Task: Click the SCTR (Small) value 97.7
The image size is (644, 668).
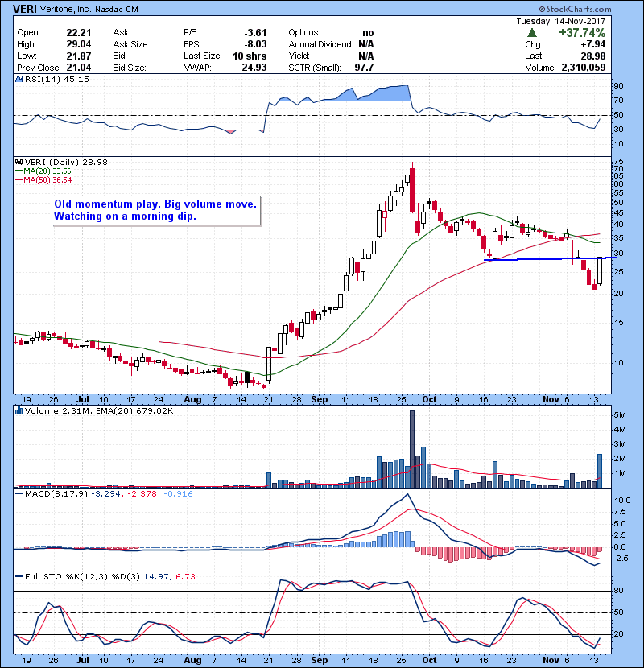Action: point(364,68)
